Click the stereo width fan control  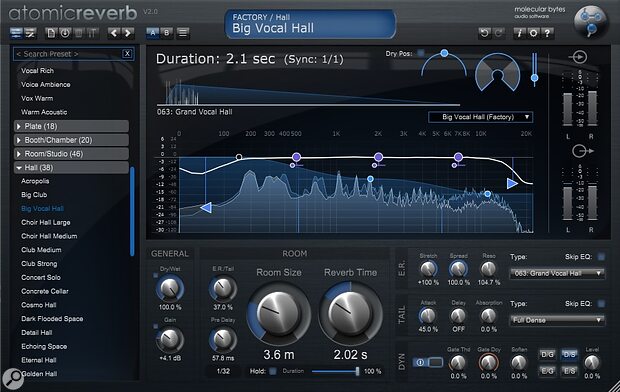[x=497, y=72]
